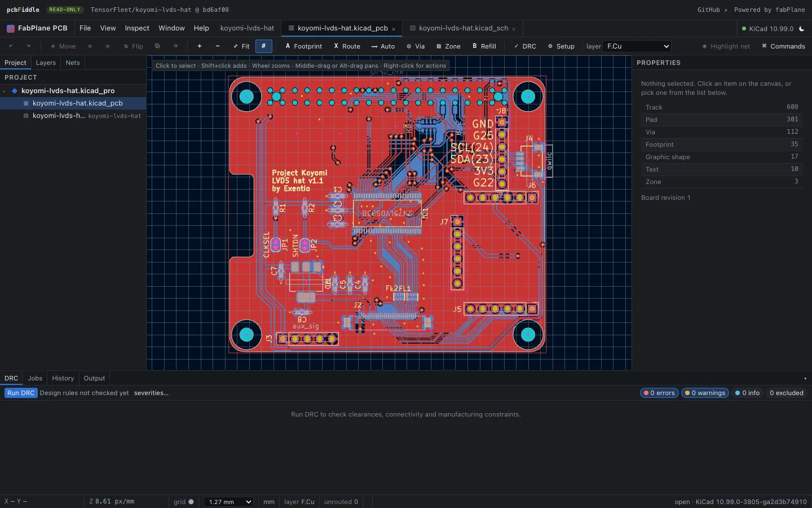Open the Inspect menu

137,28
